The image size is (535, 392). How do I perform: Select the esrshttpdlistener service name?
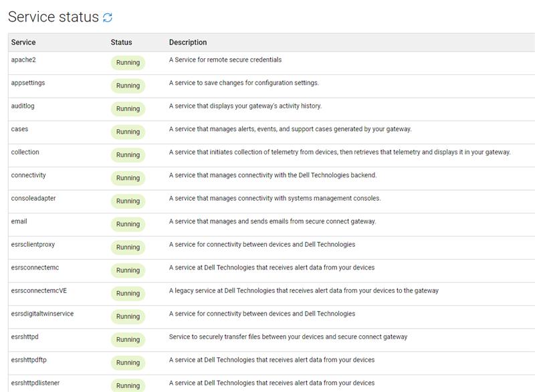35,383
